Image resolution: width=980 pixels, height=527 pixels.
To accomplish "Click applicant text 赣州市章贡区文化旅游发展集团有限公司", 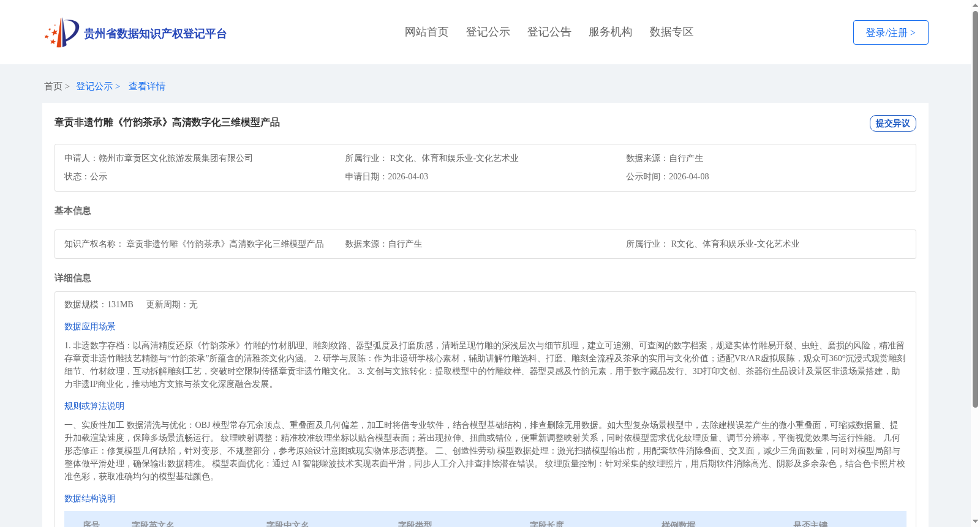I will [x=176, y=158].
